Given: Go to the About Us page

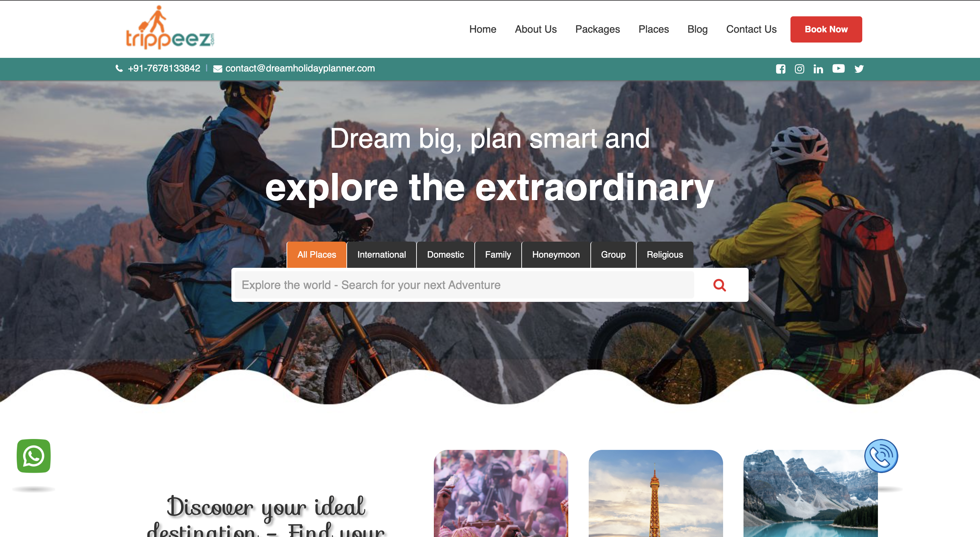Looking at the screenshot, I should (536, 29).
